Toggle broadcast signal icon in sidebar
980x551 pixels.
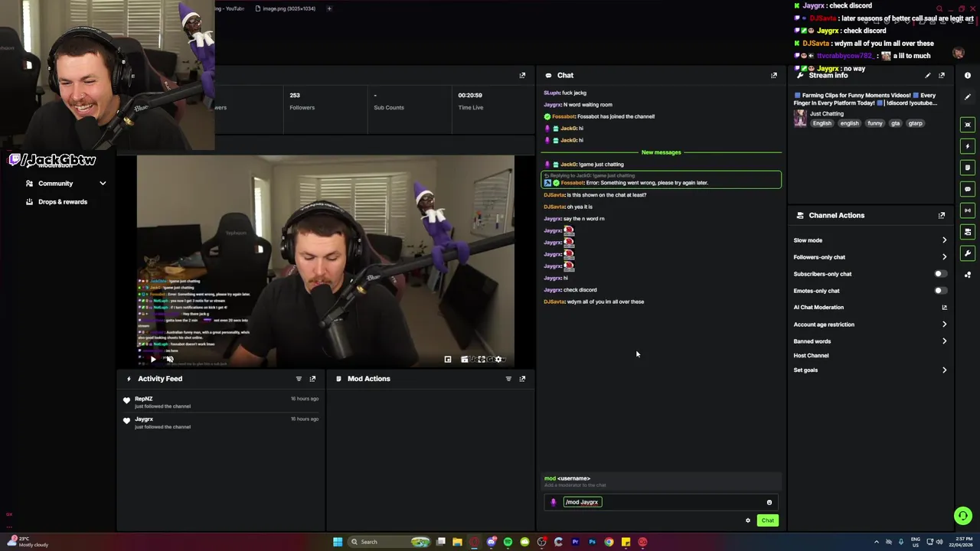pos(968,210)
